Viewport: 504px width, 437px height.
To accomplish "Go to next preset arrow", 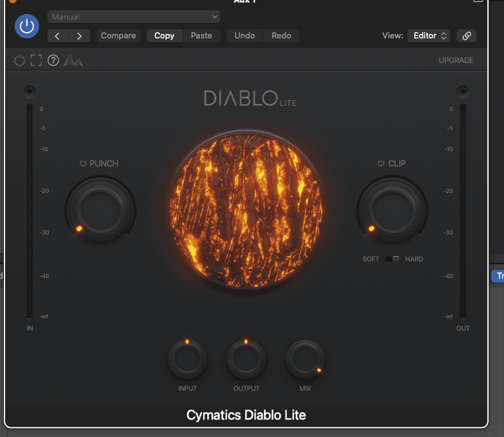I will tap(79, 36).
